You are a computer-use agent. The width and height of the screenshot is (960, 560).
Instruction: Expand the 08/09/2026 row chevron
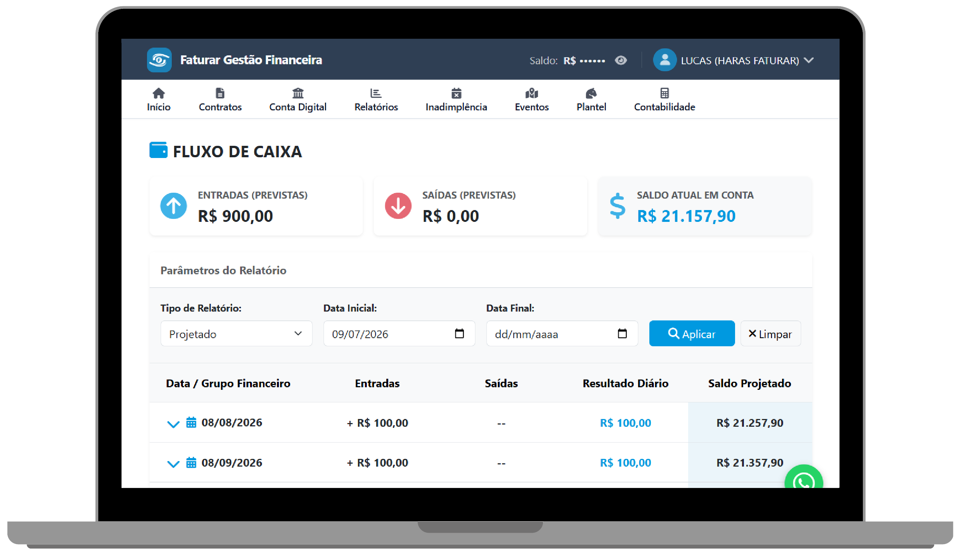173,464
